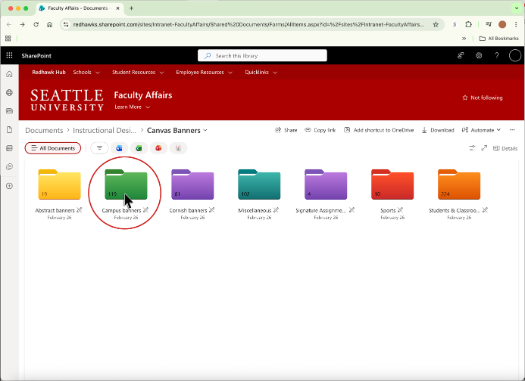Open the Cornish banners folder
525x381 pixels.
(x=192, y=185)
